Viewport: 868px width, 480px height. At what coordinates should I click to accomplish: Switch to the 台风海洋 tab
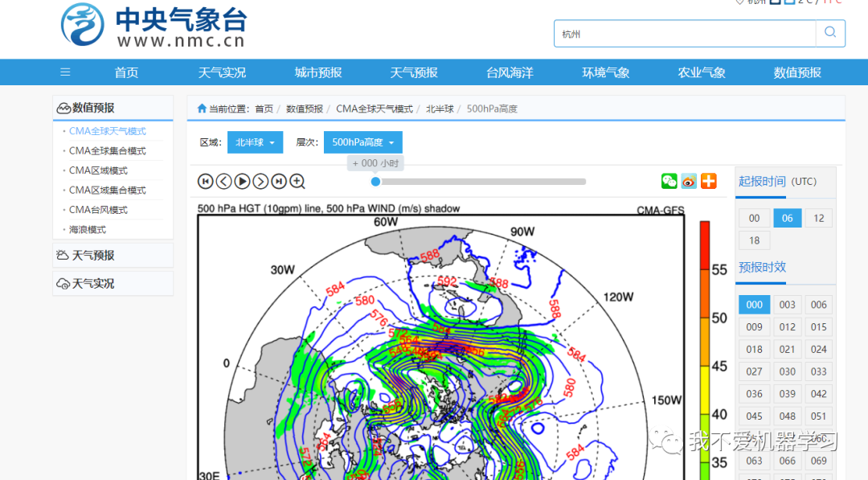[x=510, y=72]
